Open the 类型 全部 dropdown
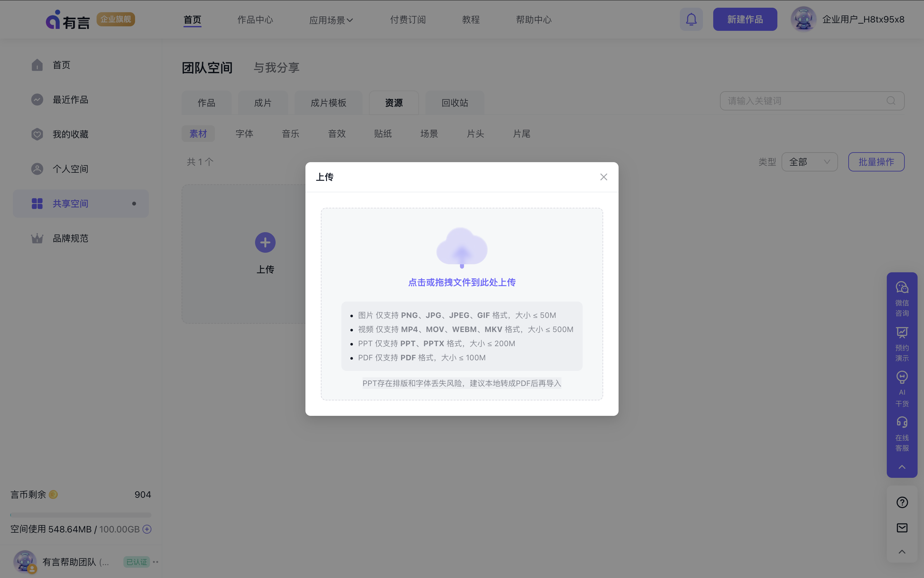 pos(809,162)
